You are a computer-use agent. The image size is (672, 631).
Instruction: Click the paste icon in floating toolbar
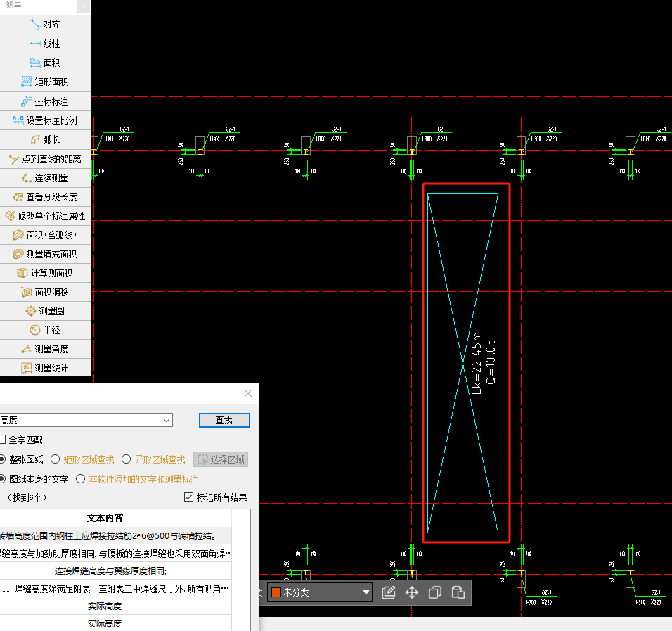pos(458,592)
